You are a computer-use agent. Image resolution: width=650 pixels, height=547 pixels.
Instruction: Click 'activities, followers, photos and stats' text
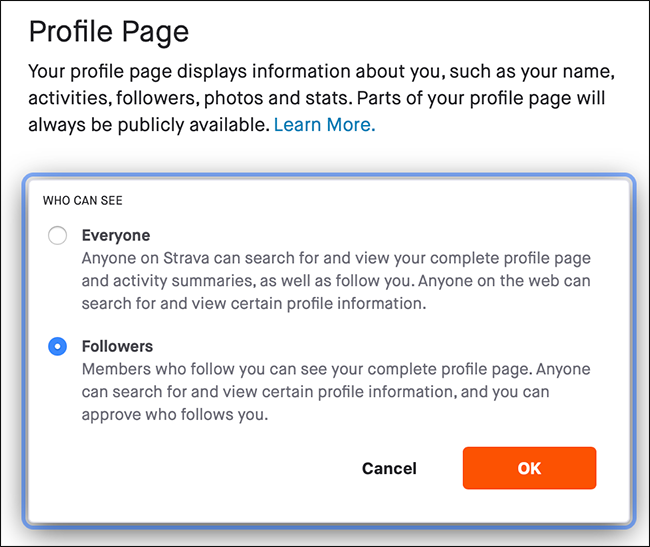click(190, 99)
